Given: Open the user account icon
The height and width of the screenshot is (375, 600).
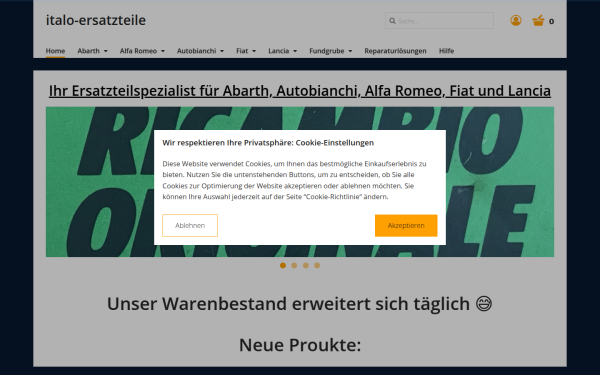Looking at the screenshot, I should coord(515,20).
